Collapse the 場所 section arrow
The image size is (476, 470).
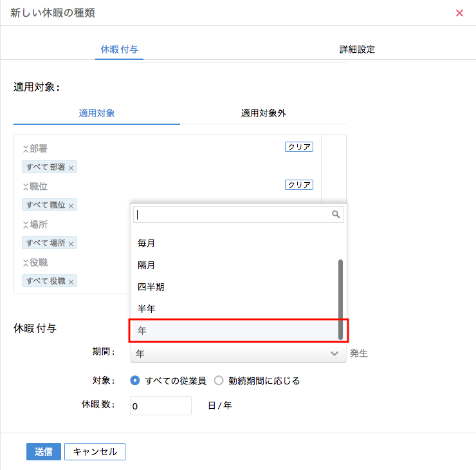pos(26,225)
